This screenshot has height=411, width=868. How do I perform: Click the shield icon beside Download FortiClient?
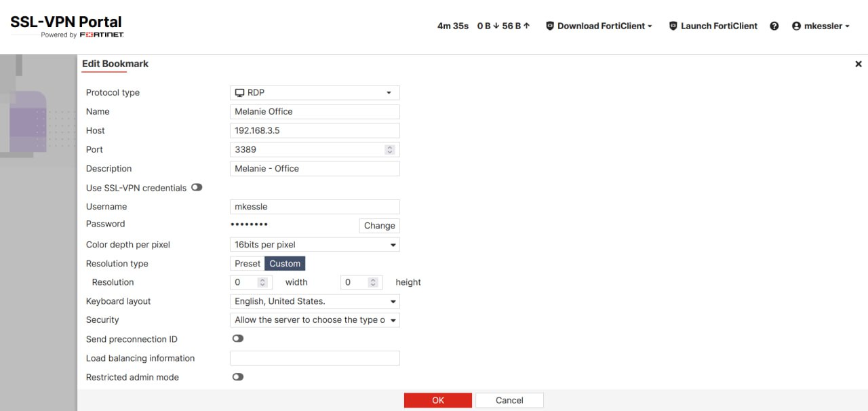pyautogui.click(x=550, y=26)
